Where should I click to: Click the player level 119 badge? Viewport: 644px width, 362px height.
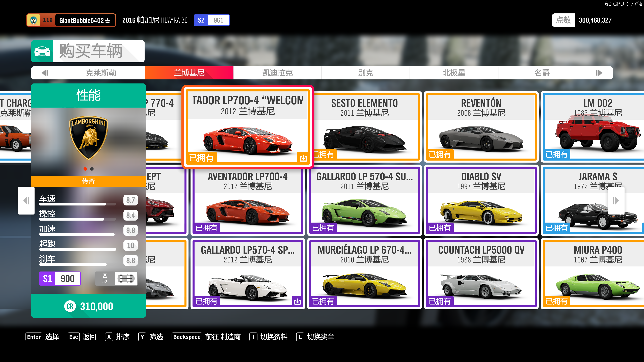pyautogui.click(x=47, y=20)
